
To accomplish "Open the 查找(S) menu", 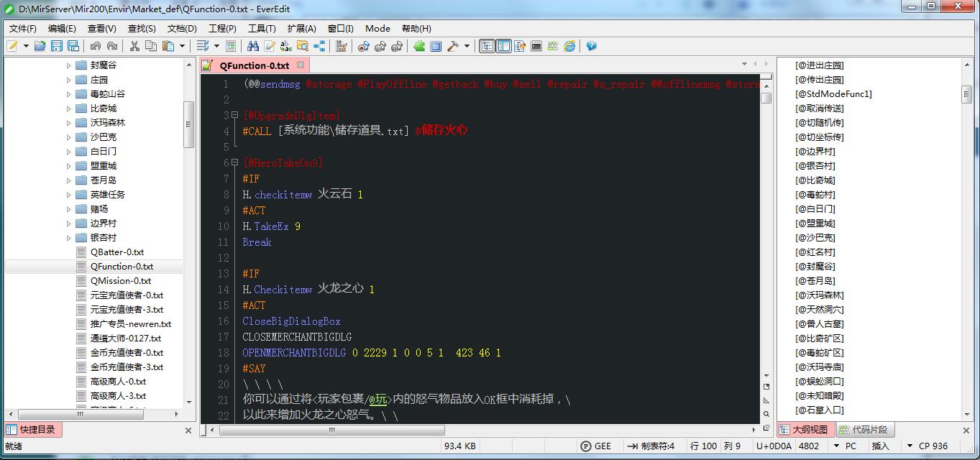I will tap(142, 29).
